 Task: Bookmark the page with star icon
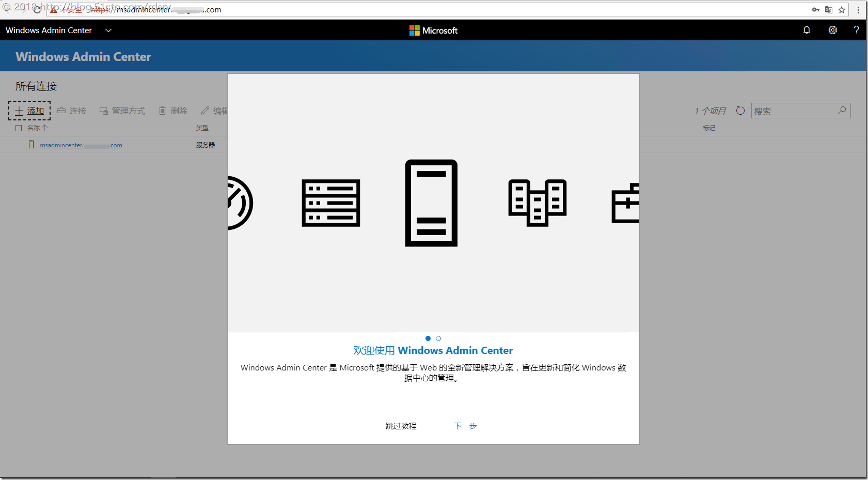(842, 10)
